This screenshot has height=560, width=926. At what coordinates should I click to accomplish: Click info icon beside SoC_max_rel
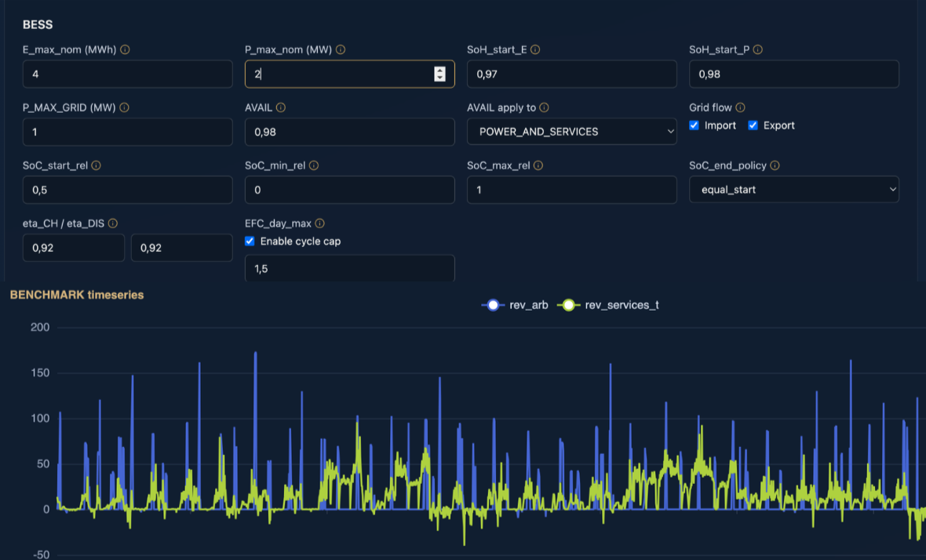[538, 165]
